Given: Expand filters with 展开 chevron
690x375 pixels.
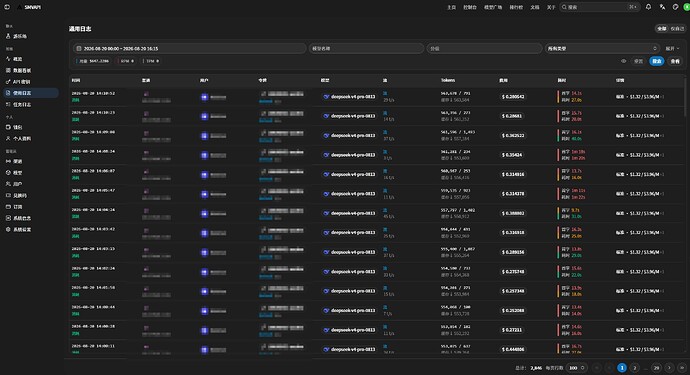Looking at the screenshot, I should click(672, 48).
